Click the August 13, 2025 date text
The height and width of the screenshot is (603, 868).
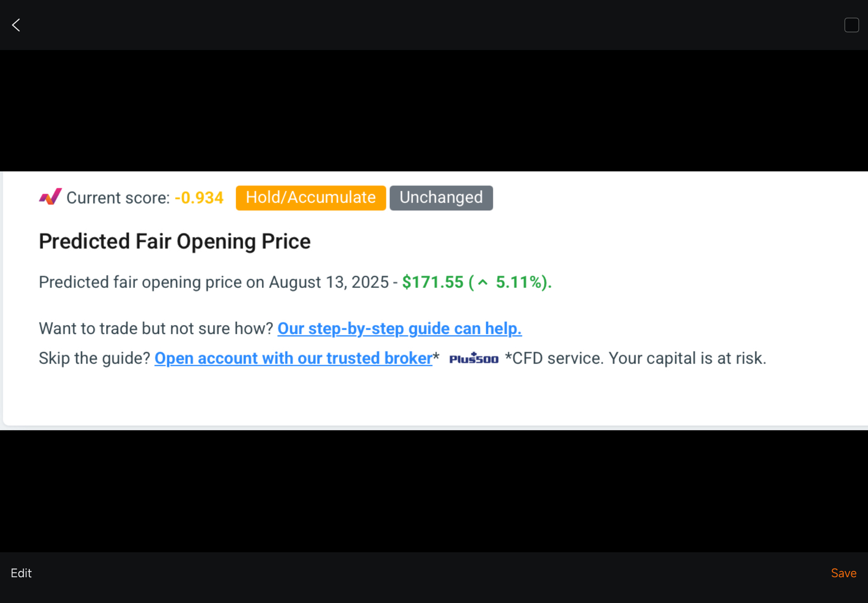coord(328,282)
